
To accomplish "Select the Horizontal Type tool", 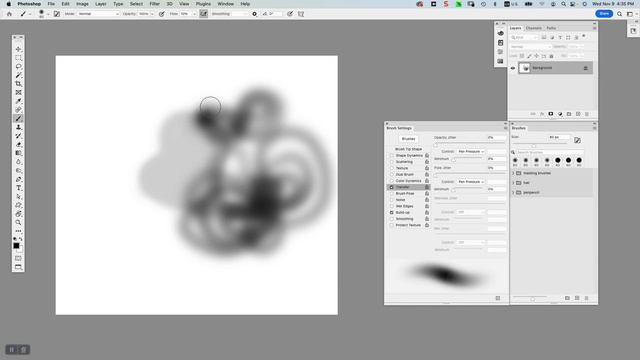I will 18,188.
